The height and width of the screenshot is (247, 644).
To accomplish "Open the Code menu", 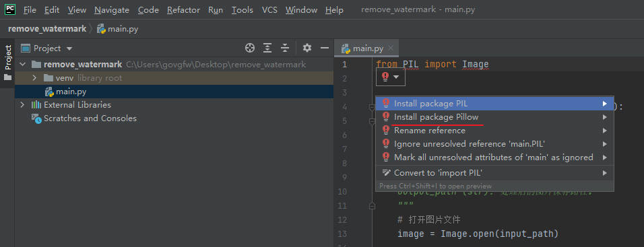I will point(148,10).
